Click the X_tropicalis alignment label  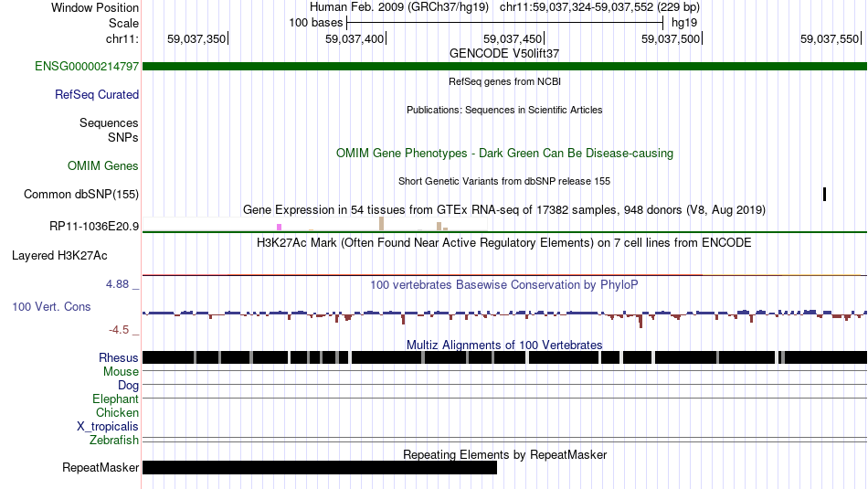click(108, 427)
